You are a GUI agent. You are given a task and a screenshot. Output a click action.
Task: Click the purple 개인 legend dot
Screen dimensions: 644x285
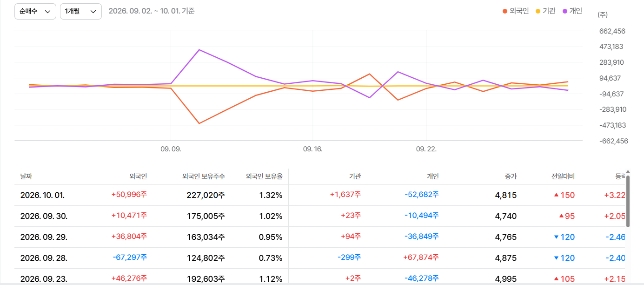click(x=565, y=11)
